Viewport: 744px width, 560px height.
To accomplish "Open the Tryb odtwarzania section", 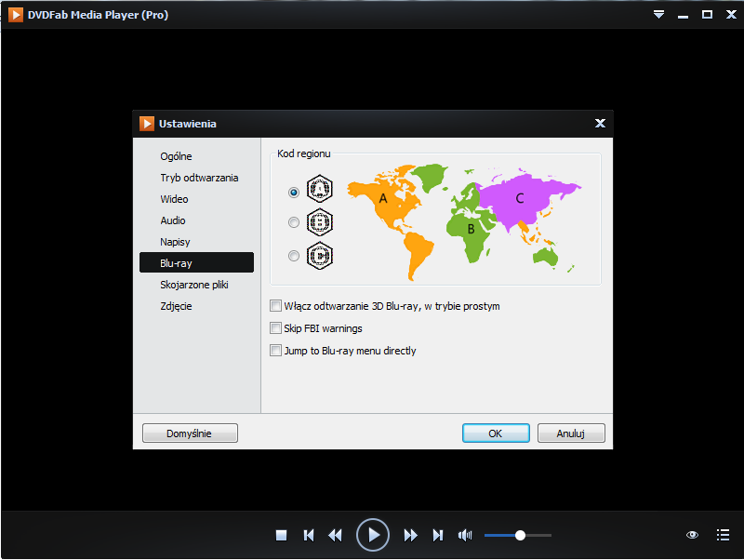I will click(x=196, y=178).
